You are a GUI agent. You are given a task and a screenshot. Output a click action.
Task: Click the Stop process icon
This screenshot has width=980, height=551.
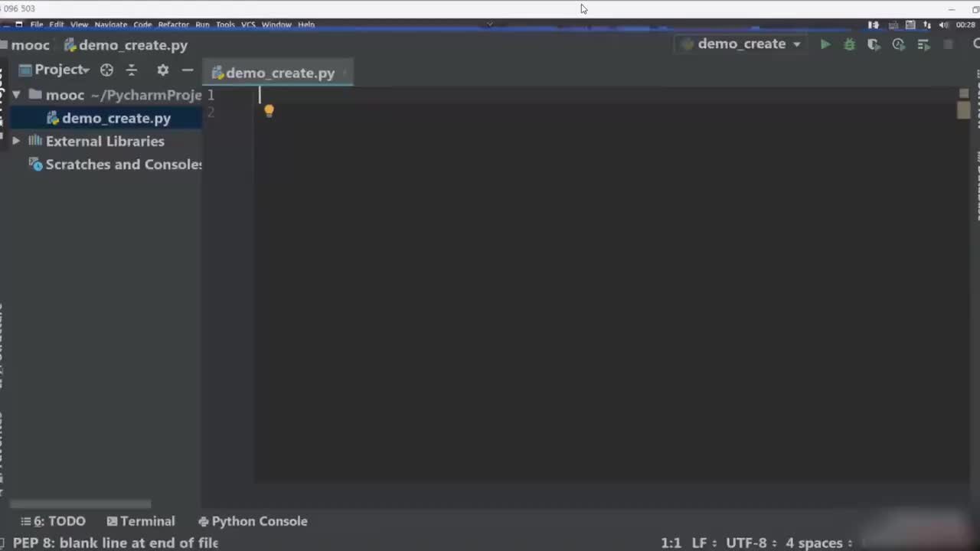pyautogui.click(x=949, y=44)
